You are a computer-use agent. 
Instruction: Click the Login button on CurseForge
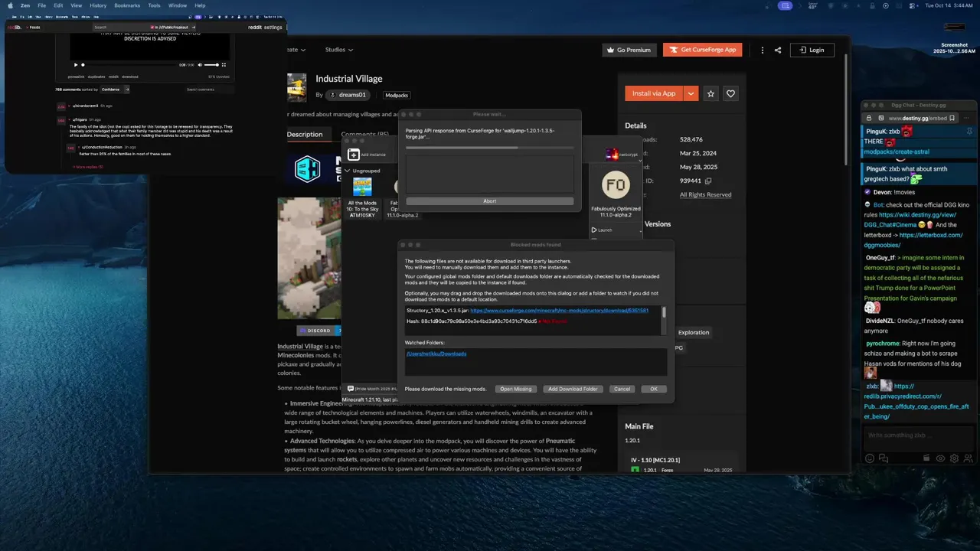[x=812, y=50]
